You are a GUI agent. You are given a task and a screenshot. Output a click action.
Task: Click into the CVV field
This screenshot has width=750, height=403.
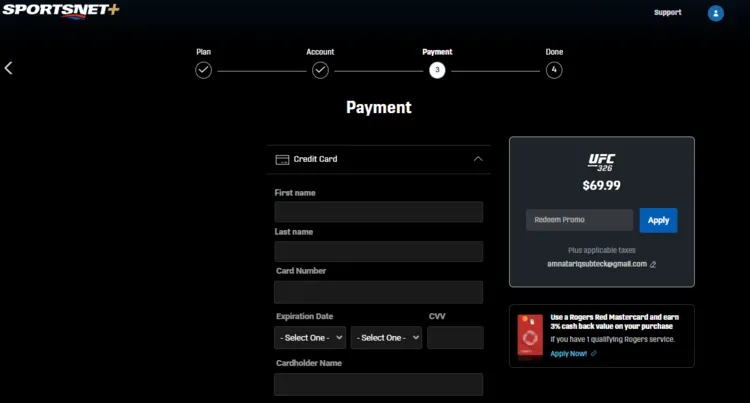click(x=454, y=338)
